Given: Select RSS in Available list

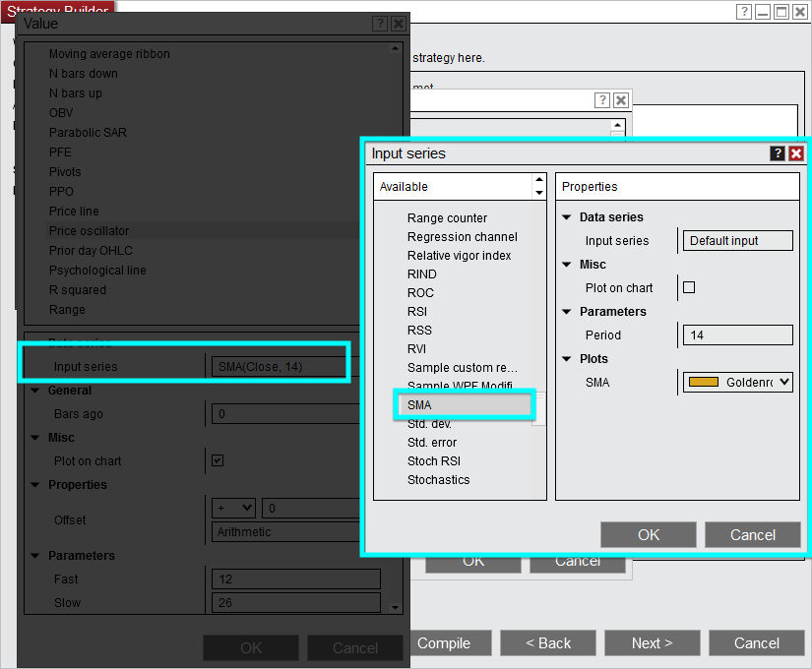Looking at the screenshot, I should point(419,330).
